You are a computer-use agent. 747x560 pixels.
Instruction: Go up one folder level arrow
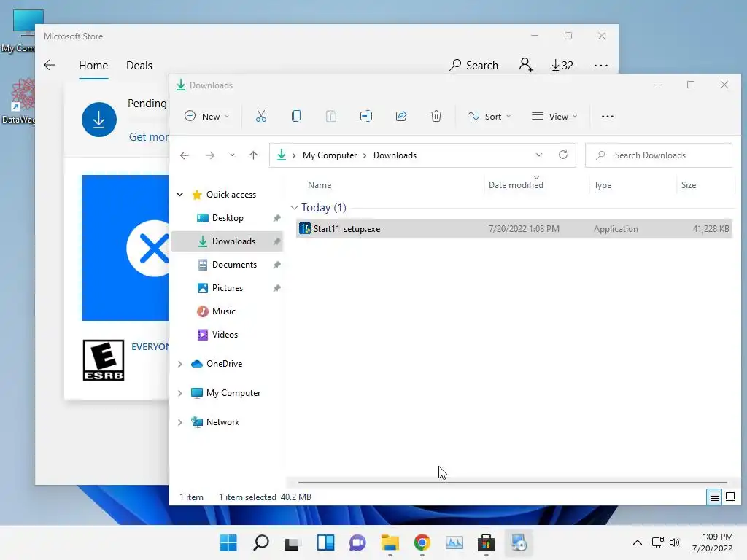point(253,155)
